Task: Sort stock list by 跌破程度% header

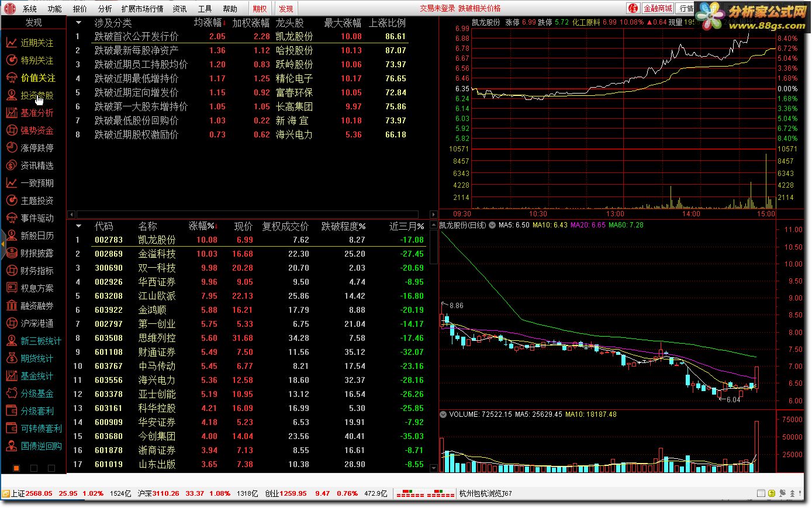Action: point(344,226)
